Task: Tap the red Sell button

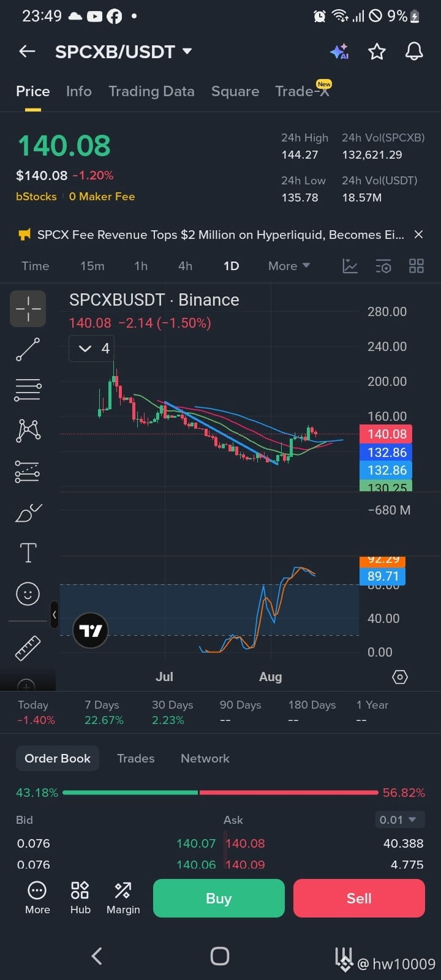Action: (x=359, y=898)
